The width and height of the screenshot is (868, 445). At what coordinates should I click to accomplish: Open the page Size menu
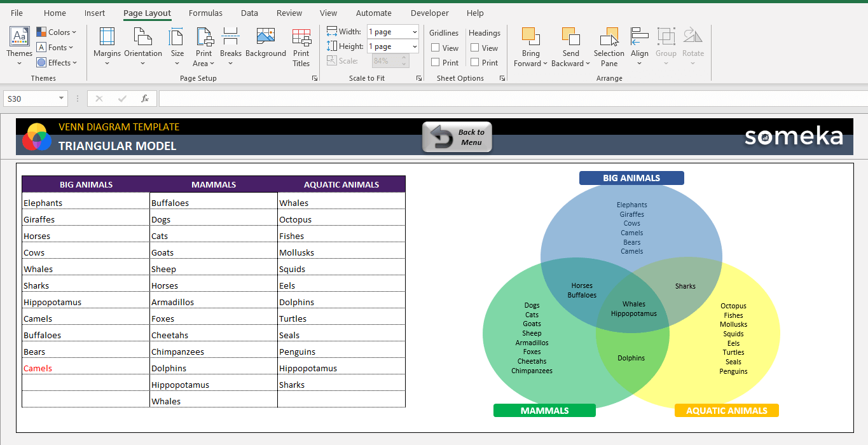pos(177,46)
